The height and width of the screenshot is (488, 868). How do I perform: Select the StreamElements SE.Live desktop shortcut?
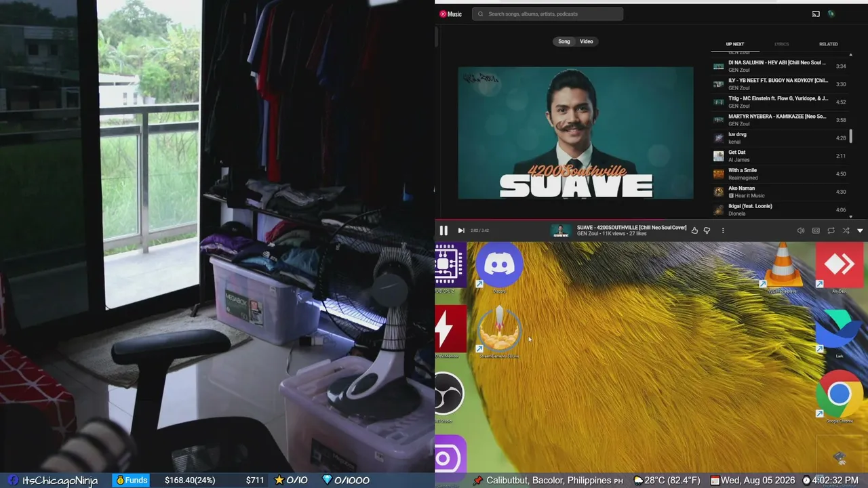click(x=499, y=332)
